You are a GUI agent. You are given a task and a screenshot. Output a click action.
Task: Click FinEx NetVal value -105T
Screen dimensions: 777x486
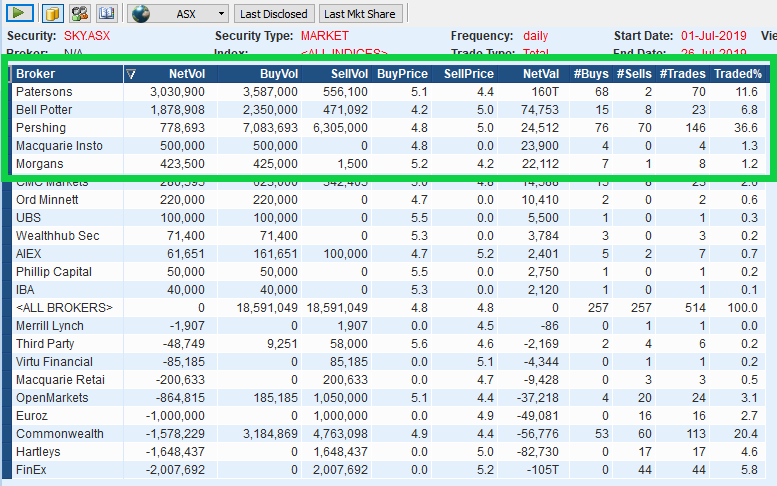543,470
